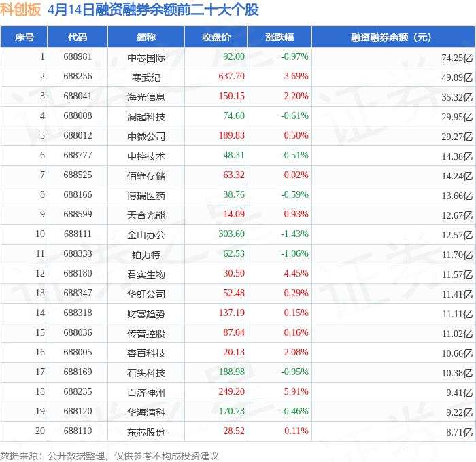This screenshot has height=462, width=476.
Task: Click stock code 688256
Action: pyautogui.click(x=78, y=77)
